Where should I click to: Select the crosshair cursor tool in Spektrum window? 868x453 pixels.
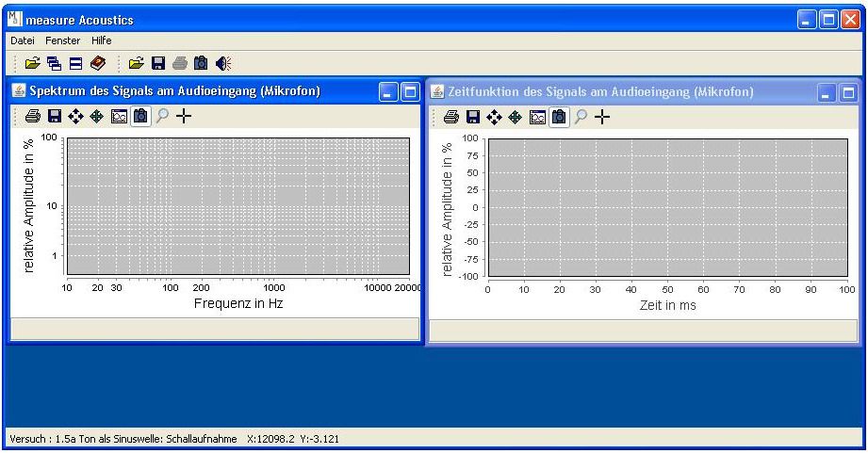coord(183,117)
